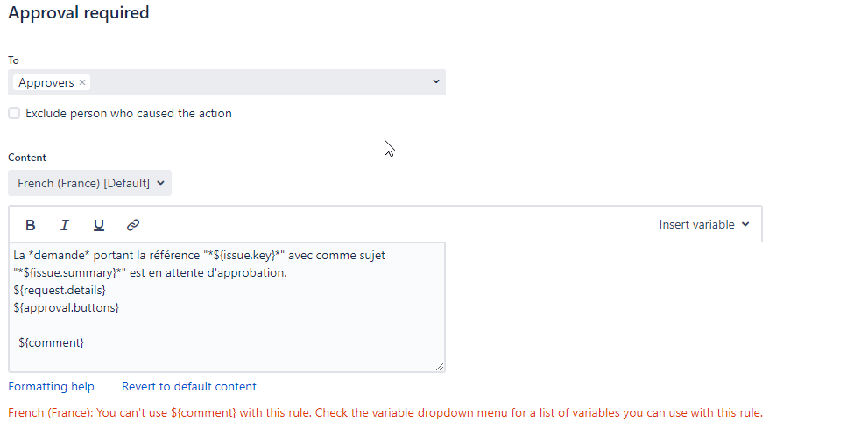
Task: Click empty area of the To recipients field
Action: [x=260, y=82]
